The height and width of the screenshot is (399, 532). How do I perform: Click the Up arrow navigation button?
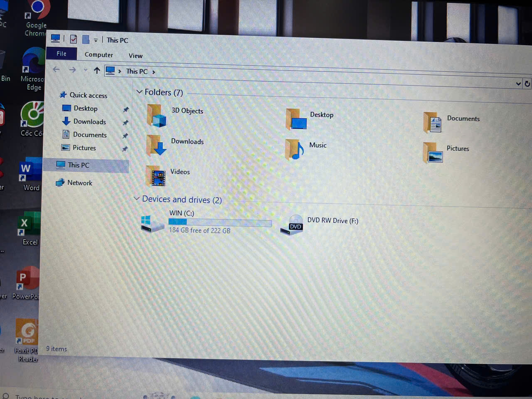point(97,71)
